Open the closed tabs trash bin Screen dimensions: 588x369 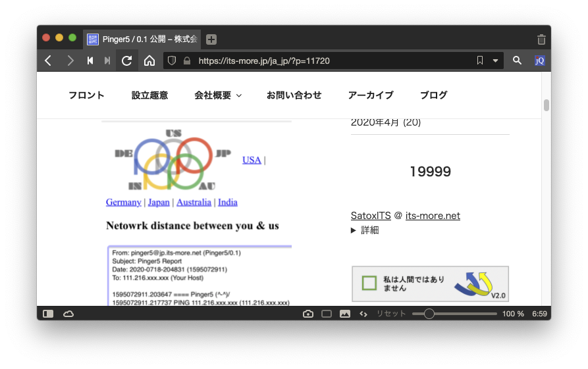click(541, 39)
